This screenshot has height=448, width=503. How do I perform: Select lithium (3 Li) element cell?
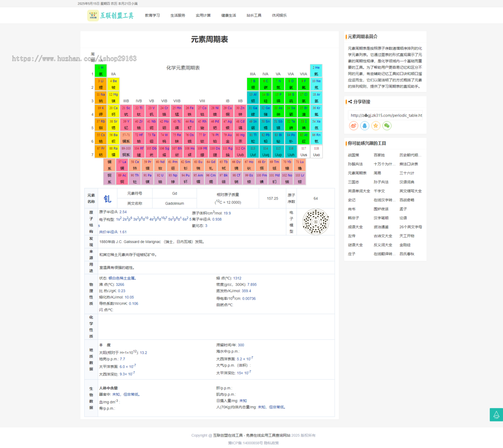pyautogui.click(x=101, y=84)
